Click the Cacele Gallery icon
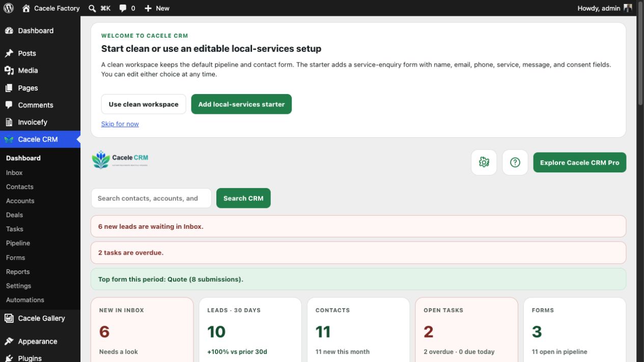644x362 pixels. click(9, 318)
